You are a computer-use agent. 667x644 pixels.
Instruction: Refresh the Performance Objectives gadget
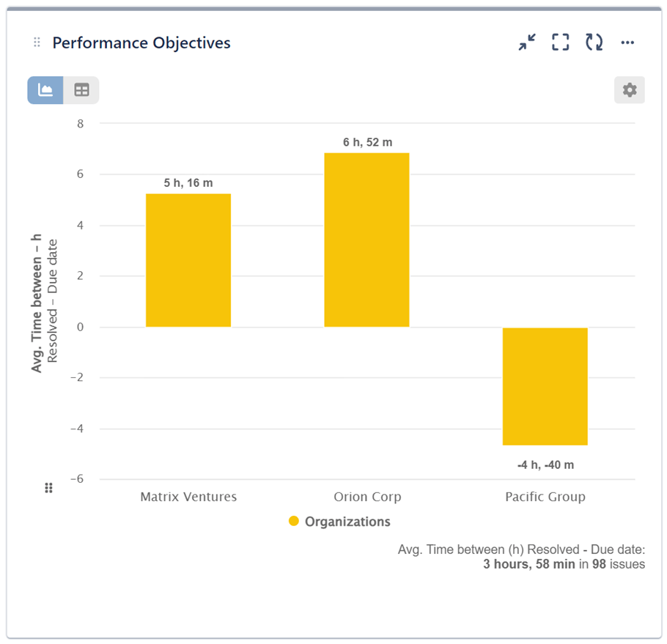(594, 42)
